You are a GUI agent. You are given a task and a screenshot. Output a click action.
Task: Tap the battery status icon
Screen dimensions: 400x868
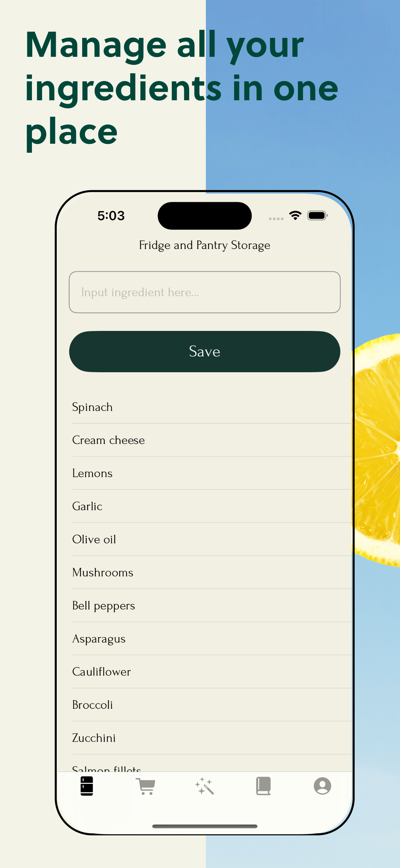(x=317, y=216)
